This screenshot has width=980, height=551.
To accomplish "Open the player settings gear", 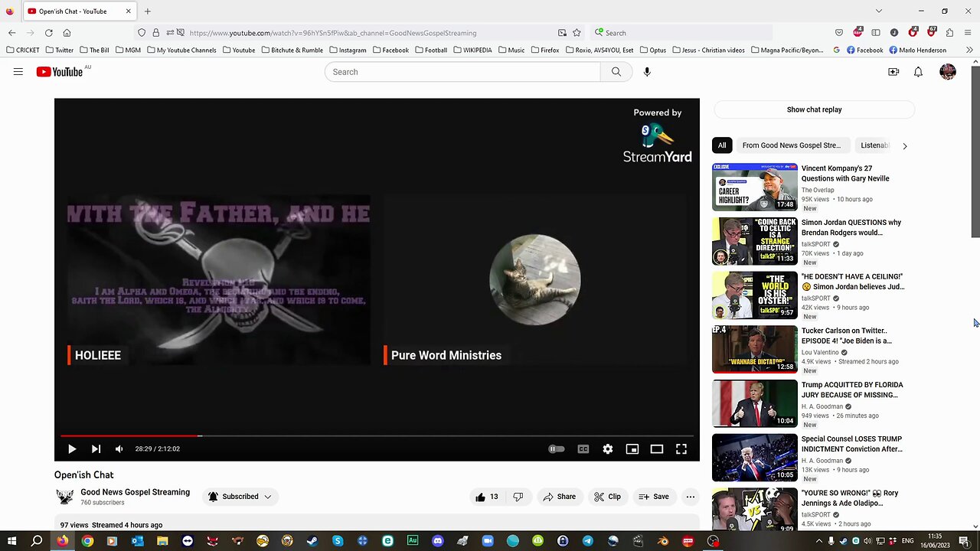I will click(608, 449).
